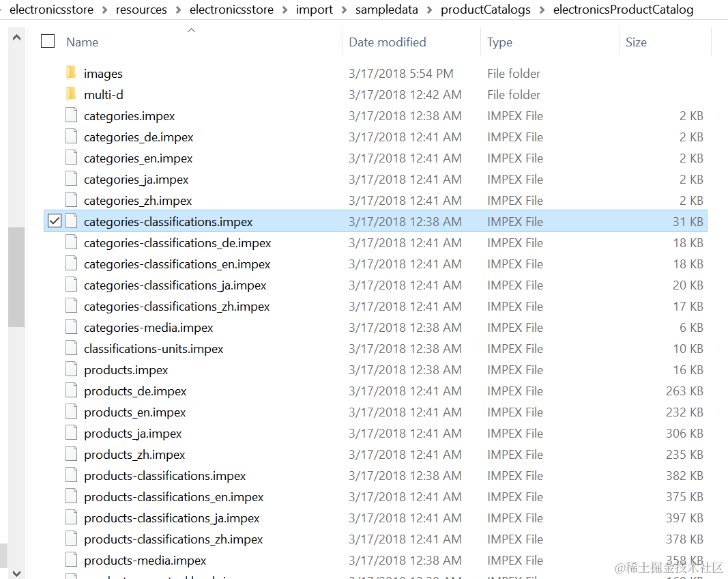Click the categories.impex file icon

(x=71, y=115)
